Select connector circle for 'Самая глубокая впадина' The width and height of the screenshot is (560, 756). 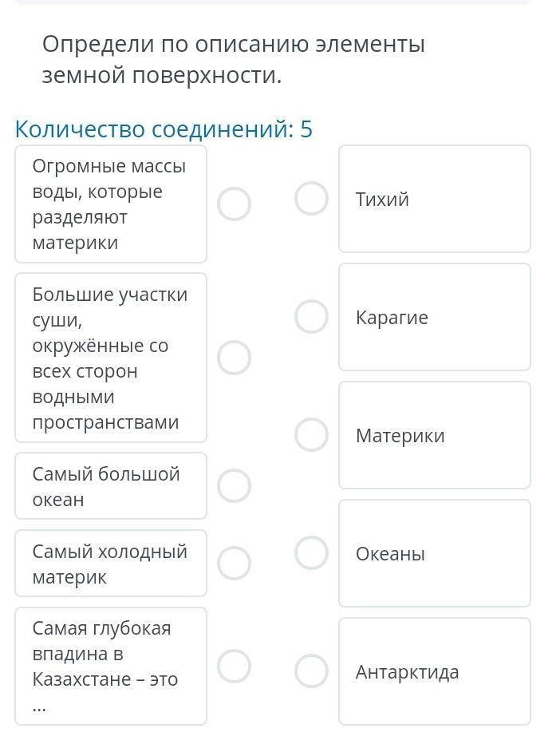(234, 666)
